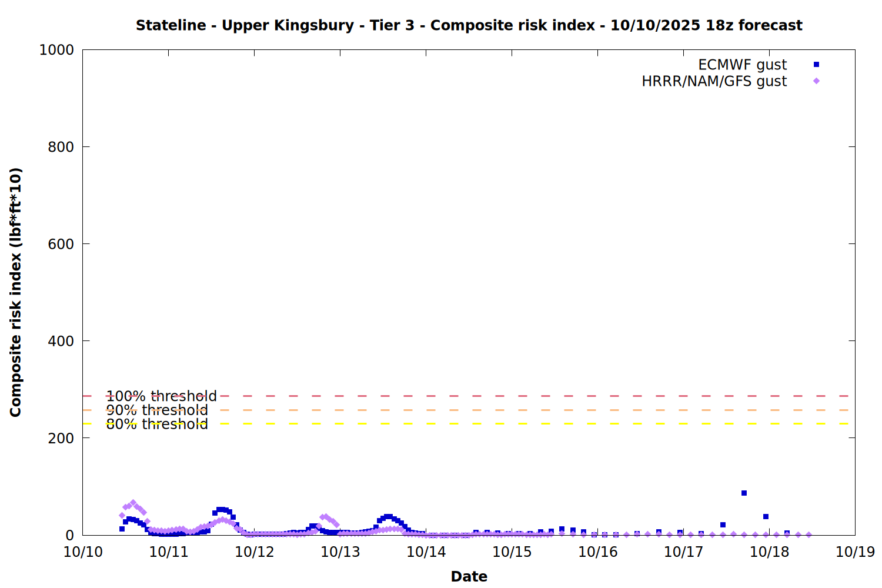Click the 1000 y-axis tick label
The width and height of the screenshot is (882, 588).
[x=56, y=50]
